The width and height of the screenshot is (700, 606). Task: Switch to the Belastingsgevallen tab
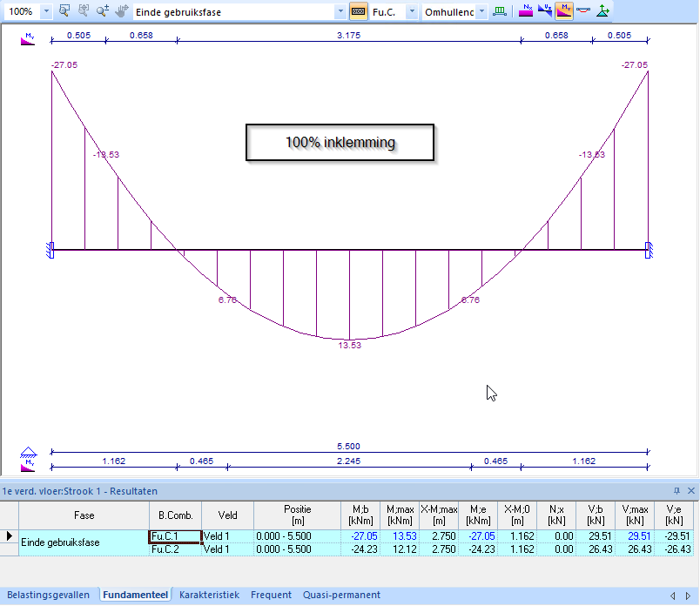[48, 596]
